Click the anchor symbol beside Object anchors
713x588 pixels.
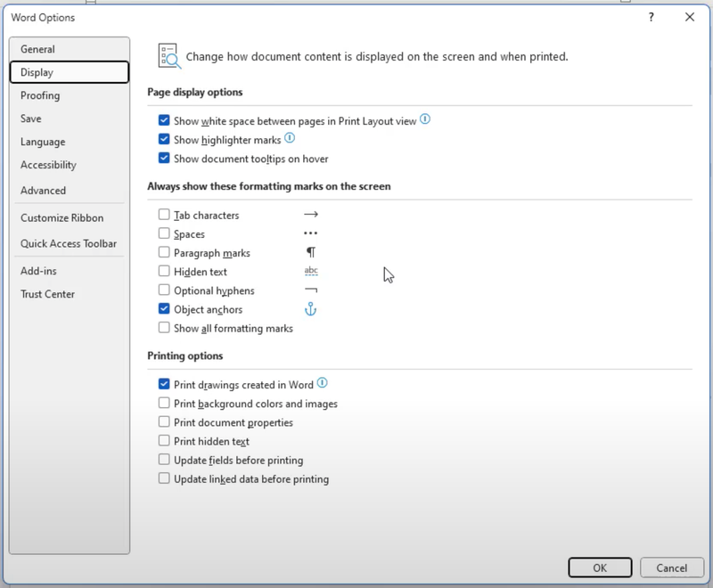311,309
